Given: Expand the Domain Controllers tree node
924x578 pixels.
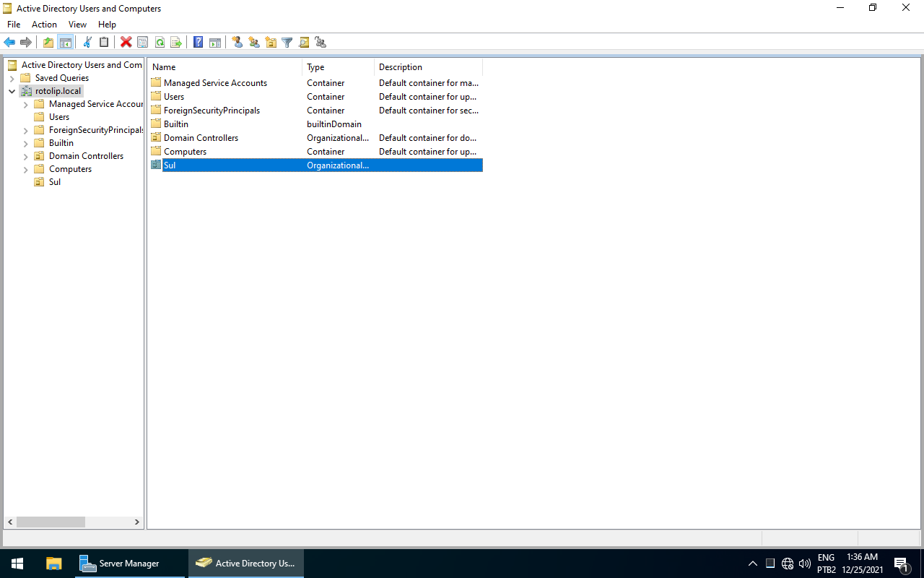Looking at the screenshot, I should pos(26,156).
